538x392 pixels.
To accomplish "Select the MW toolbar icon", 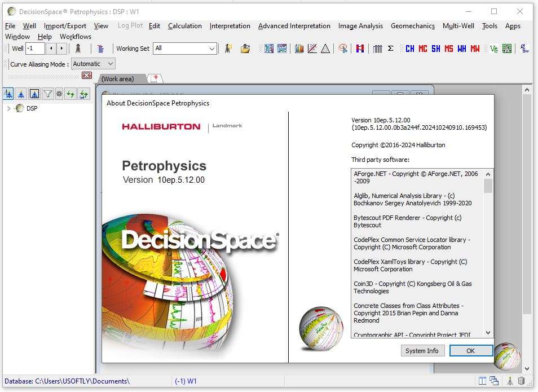I will click(x=475, y=49).
